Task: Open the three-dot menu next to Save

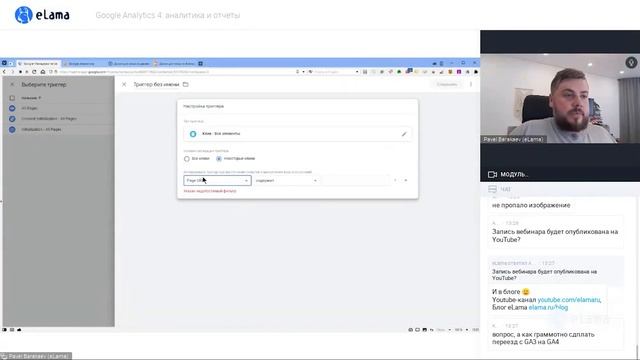Action: tap(471, 84)
